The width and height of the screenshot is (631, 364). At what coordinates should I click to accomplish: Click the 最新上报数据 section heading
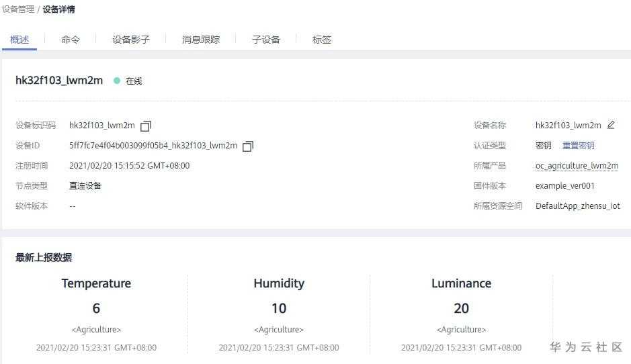click(44, 257)
